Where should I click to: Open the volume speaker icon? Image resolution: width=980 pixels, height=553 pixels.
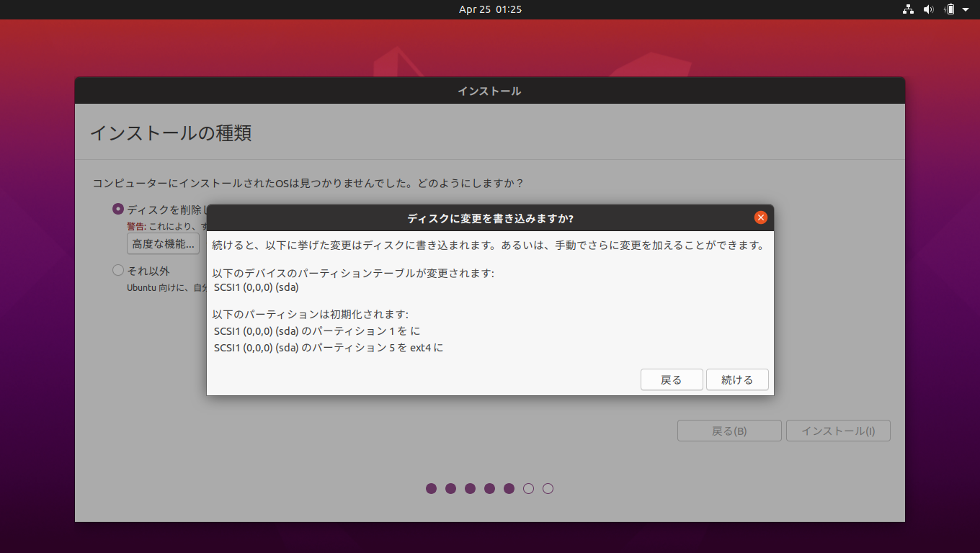coord(929,9)
